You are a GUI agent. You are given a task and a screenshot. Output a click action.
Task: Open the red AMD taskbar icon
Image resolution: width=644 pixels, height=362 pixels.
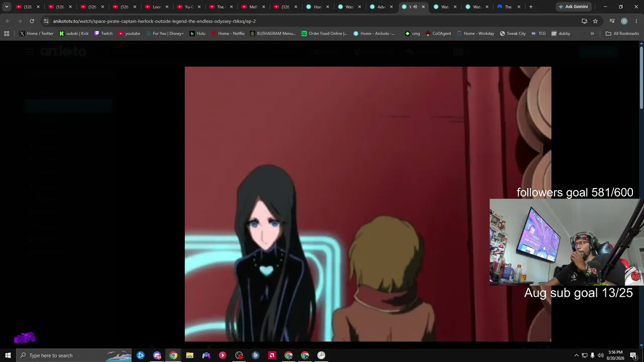point(272,355)
